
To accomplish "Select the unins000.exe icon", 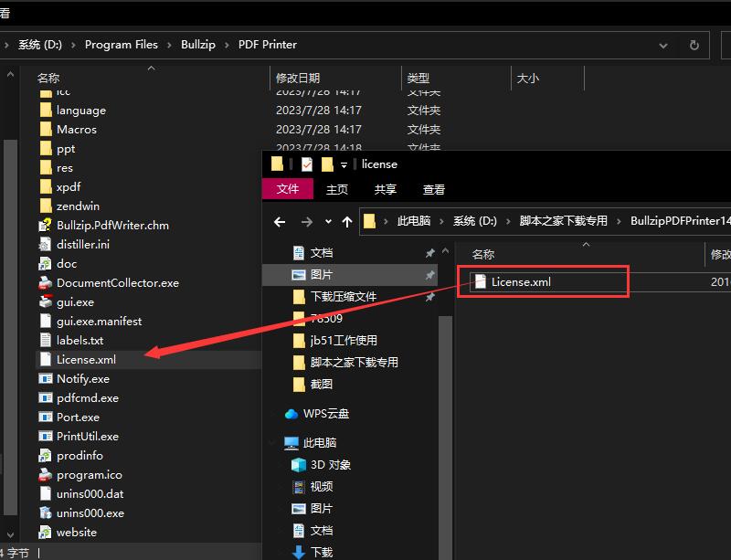I will pos(45,512).
